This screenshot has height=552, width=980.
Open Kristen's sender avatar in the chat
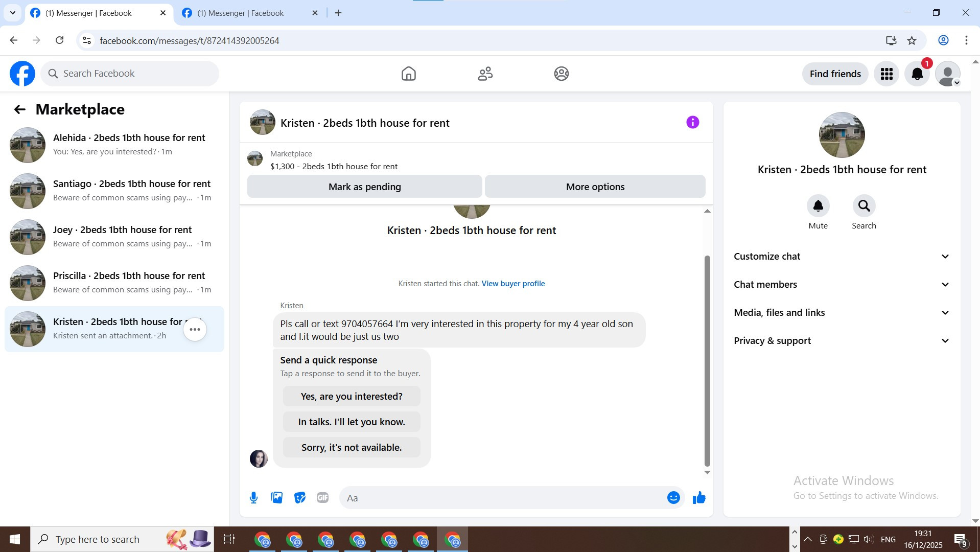coord(259,458)
